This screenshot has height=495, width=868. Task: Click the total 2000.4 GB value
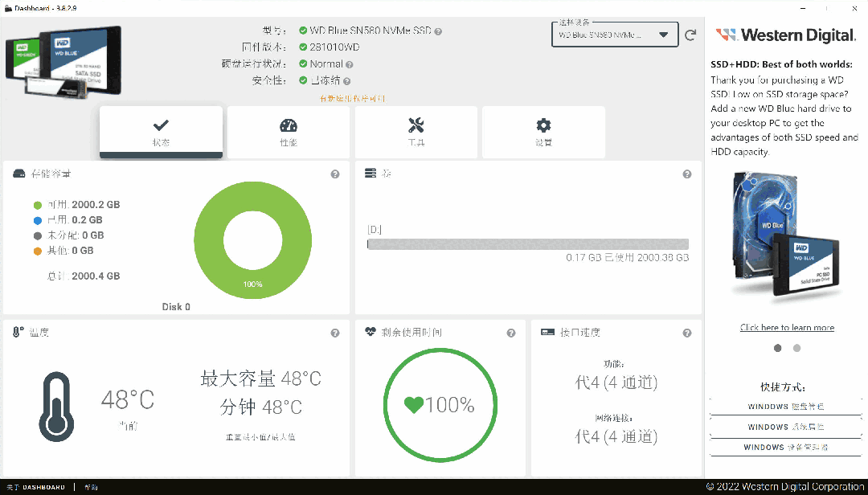(96, 276)
